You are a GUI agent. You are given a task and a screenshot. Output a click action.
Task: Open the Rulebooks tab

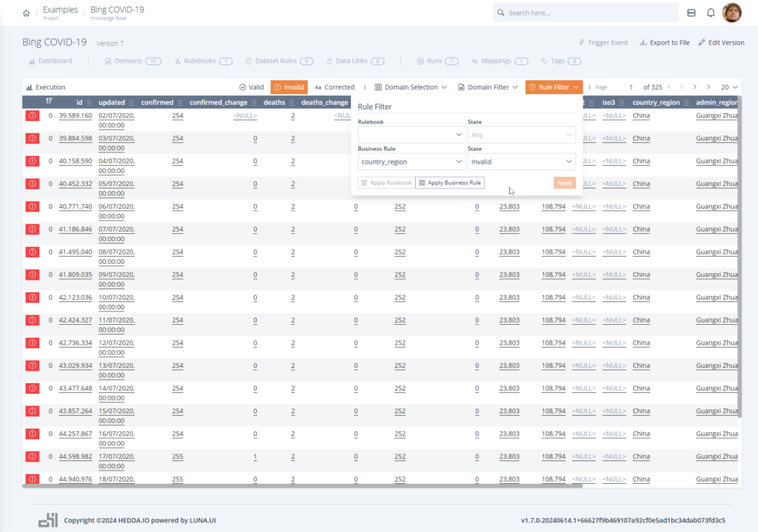click(x=204, y=61)
